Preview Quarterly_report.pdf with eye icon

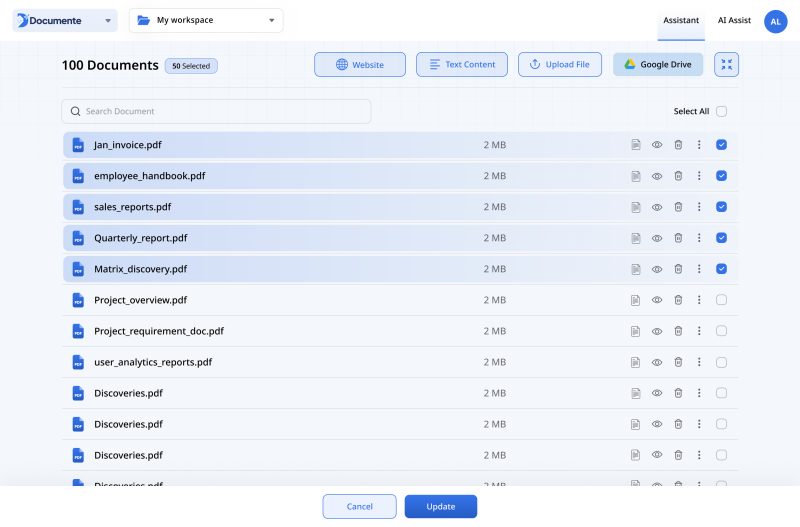coord(657,238)
